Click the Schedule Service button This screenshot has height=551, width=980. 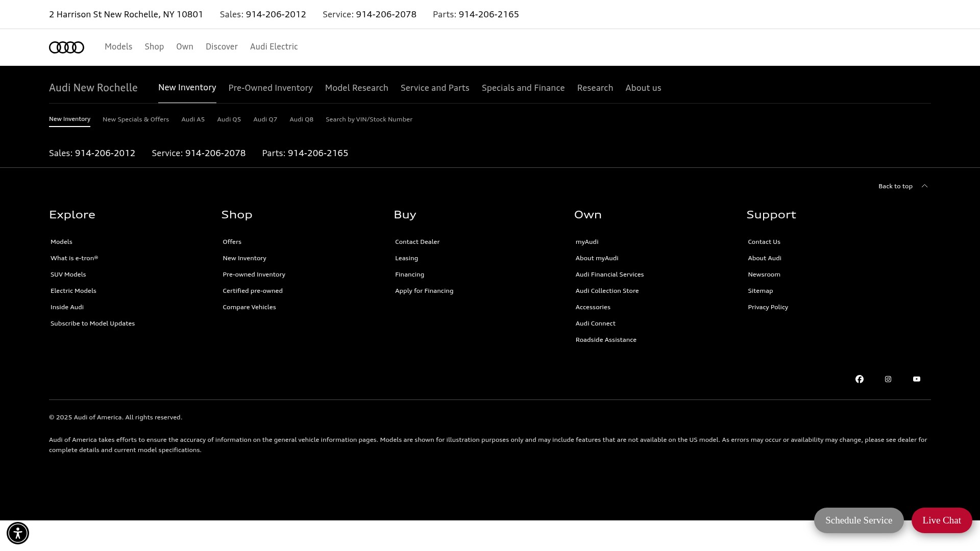859,520
